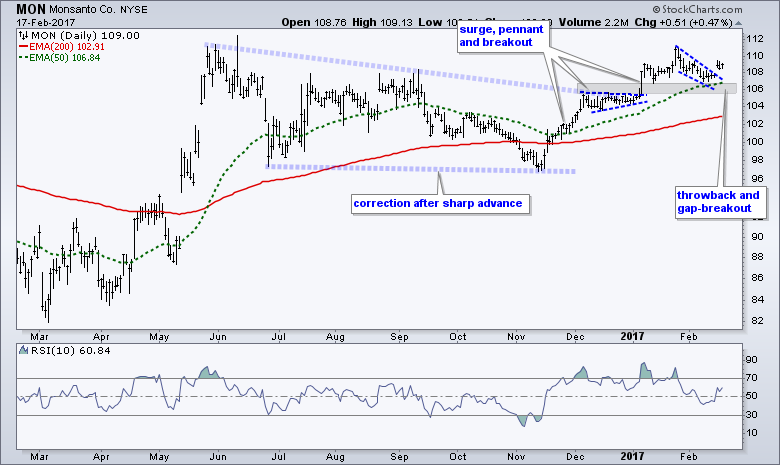
Task: Click the 82 price axis label
Action: pyautogui.click(x=757, y=321)
